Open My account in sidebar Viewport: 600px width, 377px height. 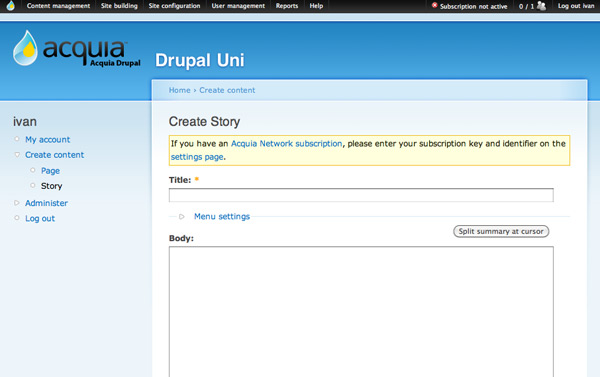click(47, 140)
